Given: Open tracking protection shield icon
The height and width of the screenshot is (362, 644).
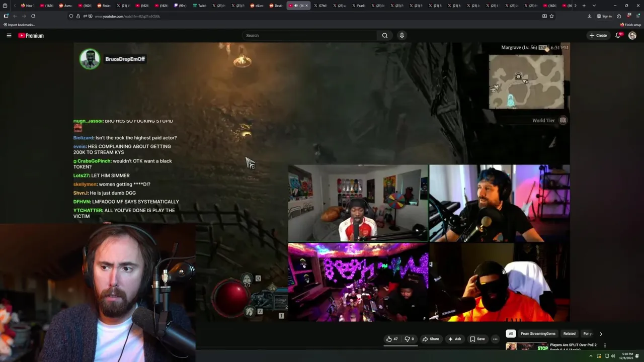Looking at the screenshot, I should point(71,16).
